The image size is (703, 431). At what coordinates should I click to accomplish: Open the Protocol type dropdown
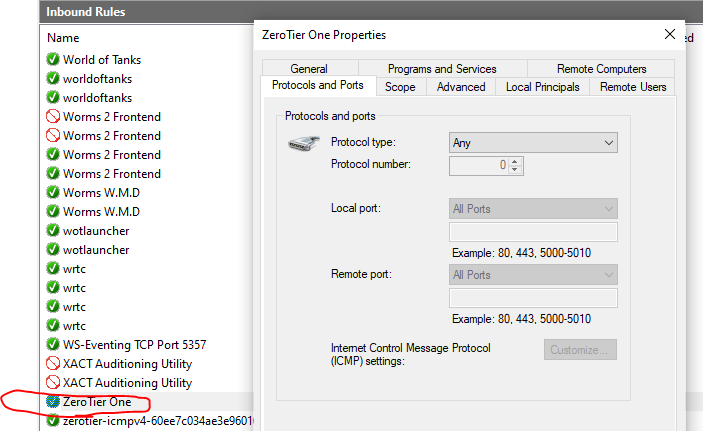533,143
